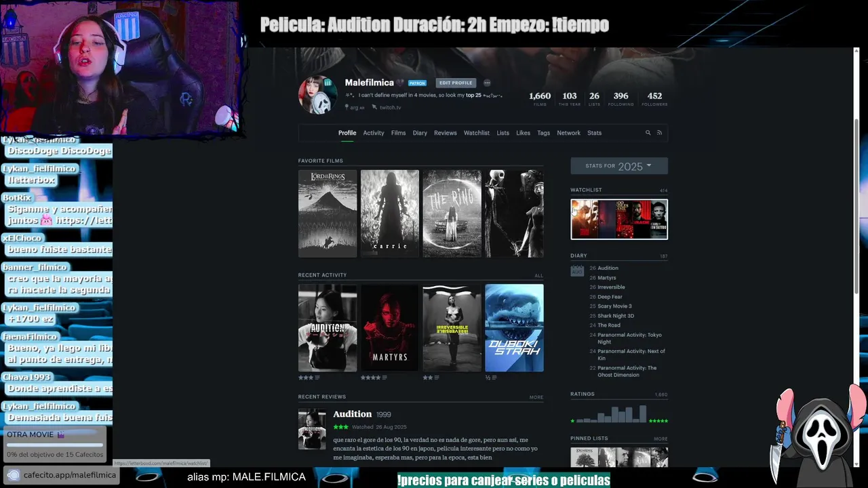Click the Audition review title

353,414
